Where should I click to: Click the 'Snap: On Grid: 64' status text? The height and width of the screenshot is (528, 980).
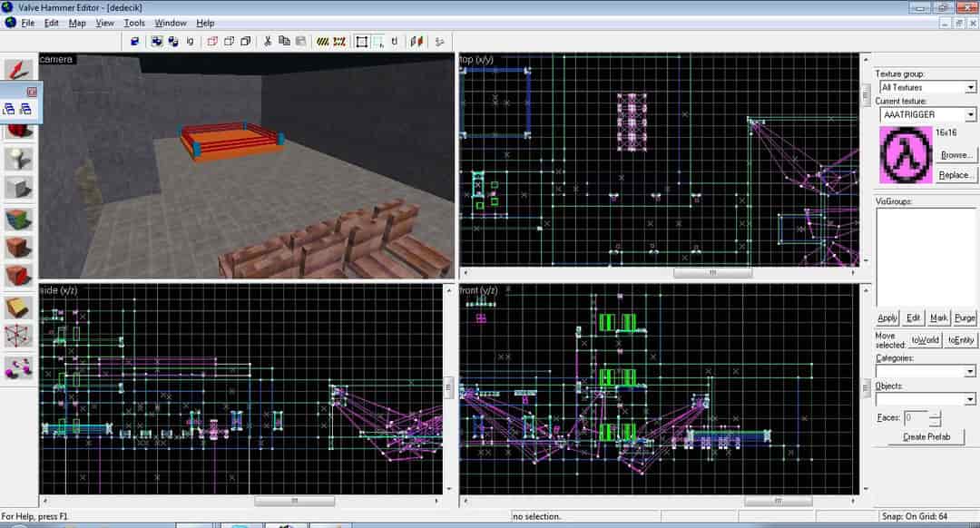point(915,516)
